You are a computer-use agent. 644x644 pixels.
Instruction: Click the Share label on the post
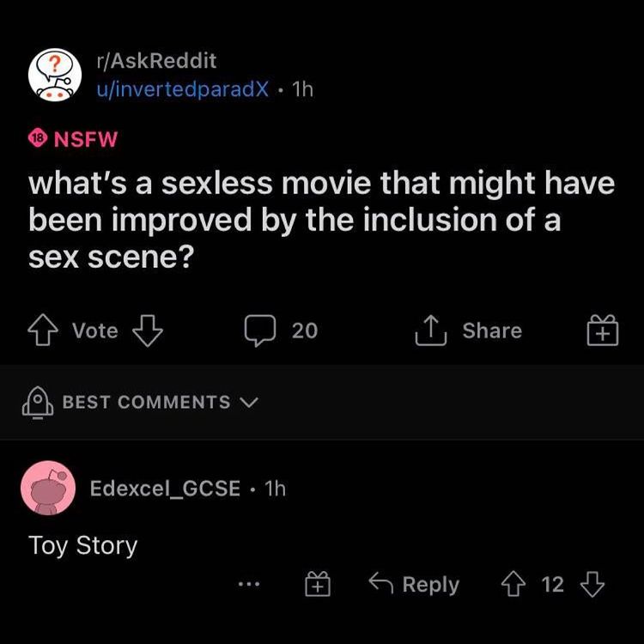tap(492, 331)
